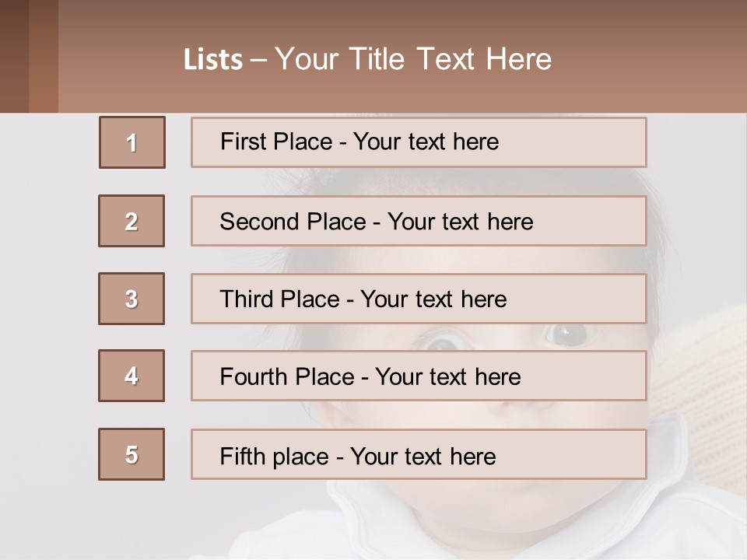Click the number 1 box
Screen dimensions: 747x560
pos(132,142)
